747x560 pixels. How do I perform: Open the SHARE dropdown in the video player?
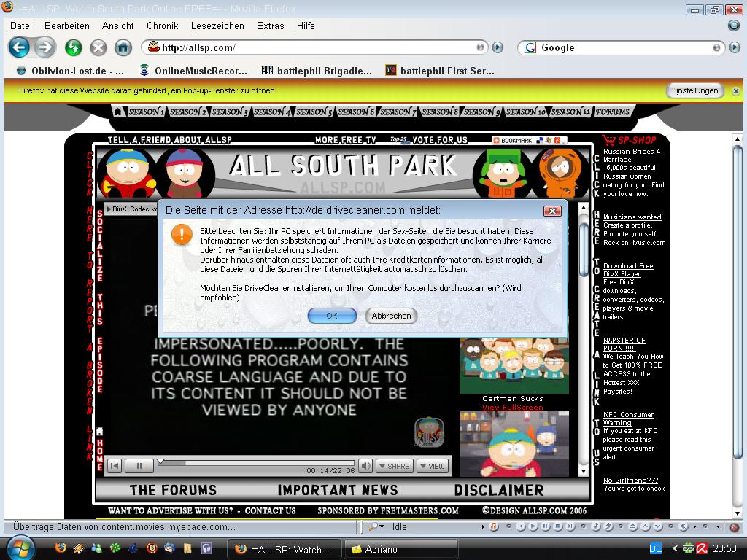click(x=394, y=466)
